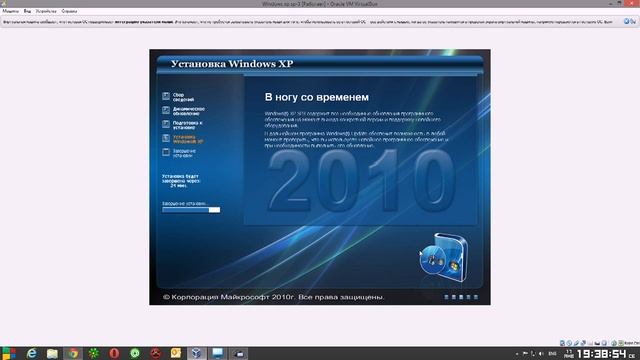The width and height of the screenshot is (640, 360).
Task: Click the Microsoft 2010 copyright line
Action: (x=273, y=297)
